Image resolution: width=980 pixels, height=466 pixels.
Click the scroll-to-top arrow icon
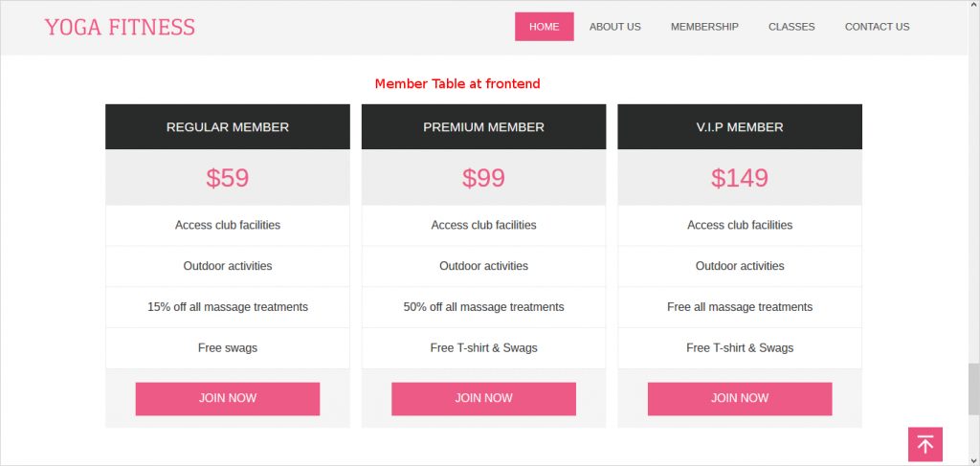(x=924, y=444)
